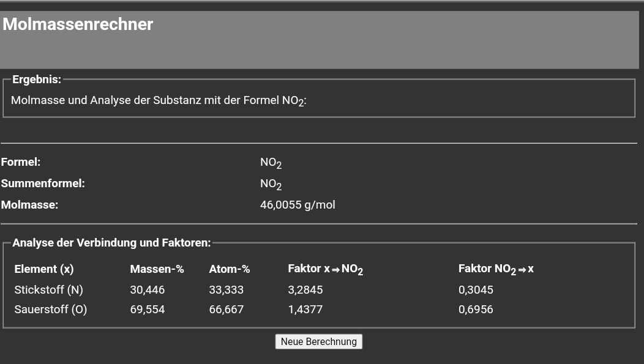Click the Analyse der Verbindung und Faktoren legend

point(111,243)
